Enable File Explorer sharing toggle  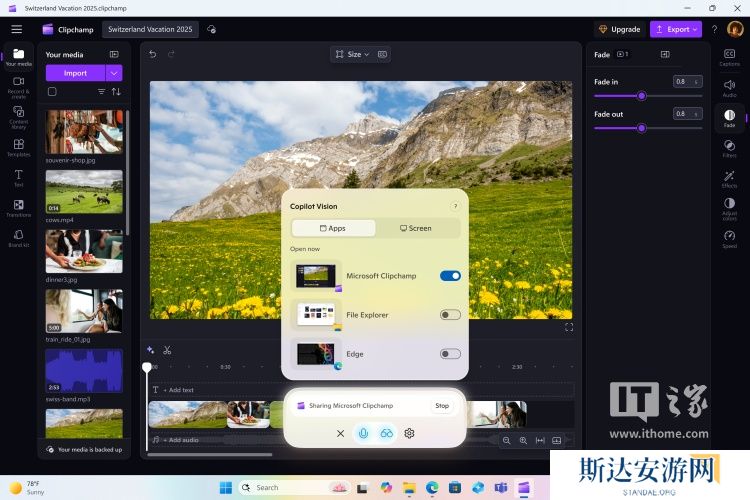coord(450,315)
